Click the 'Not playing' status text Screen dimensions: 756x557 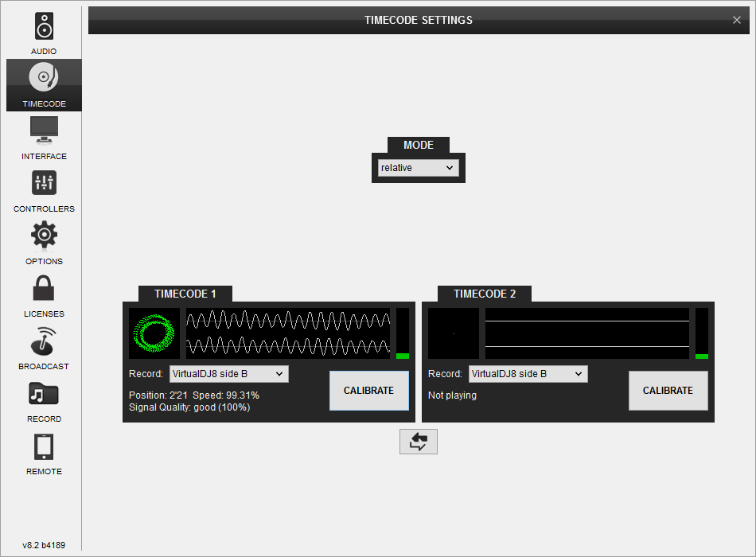tap(452, 395)
